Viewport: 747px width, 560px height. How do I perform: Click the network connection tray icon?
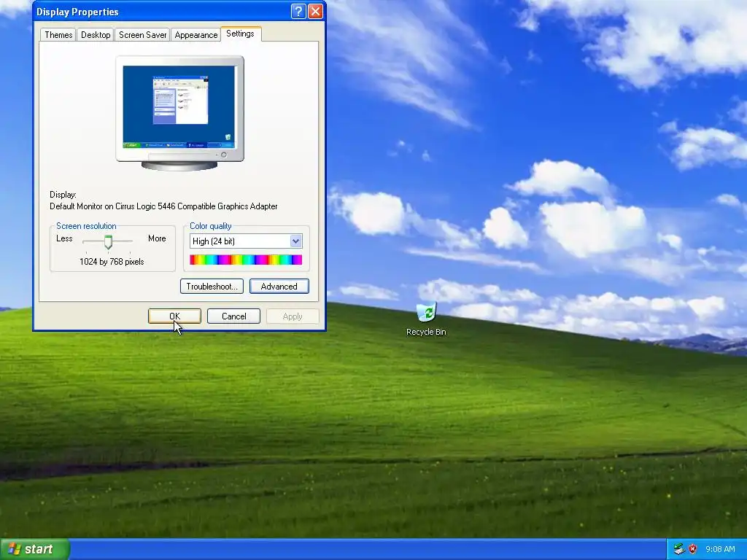679,549
